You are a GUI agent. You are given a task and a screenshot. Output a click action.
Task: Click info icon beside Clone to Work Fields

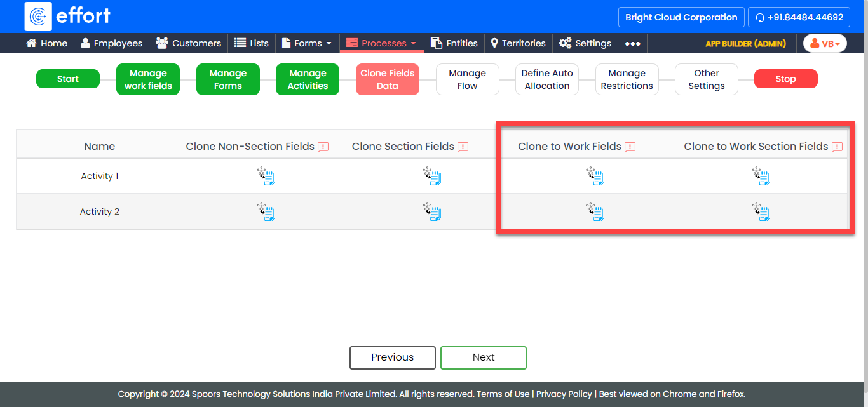coord(630,147)
